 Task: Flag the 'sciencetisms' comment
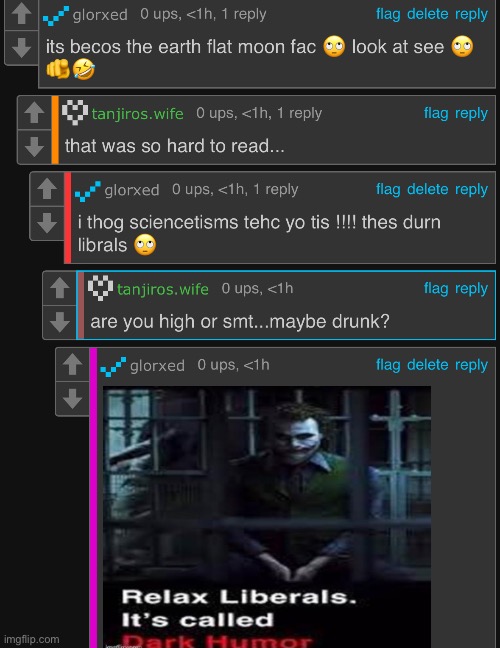388,189
